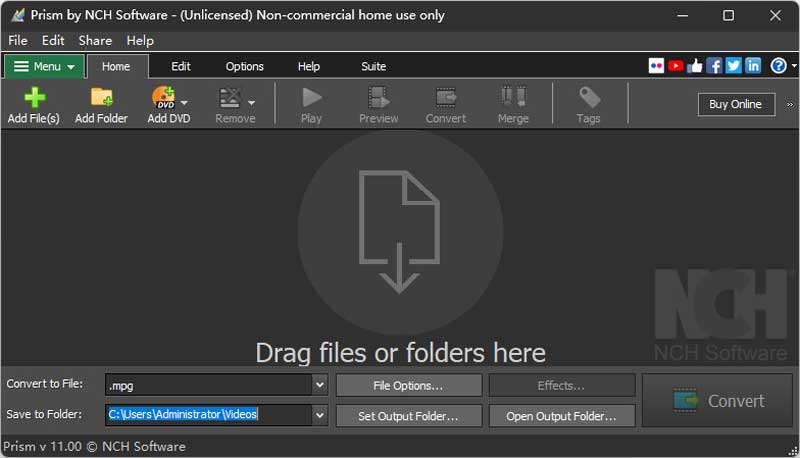Click the large Convert button at bottom right
Viewport: 800px width, 458px height.
[717, 401]
